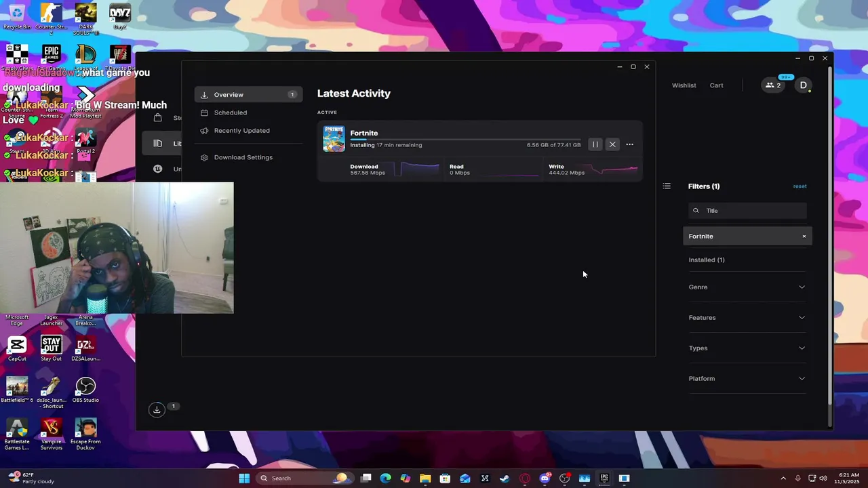
Task: Select the DayZ desktop icon
Action: pyautogui.click(x=120, y=17)
